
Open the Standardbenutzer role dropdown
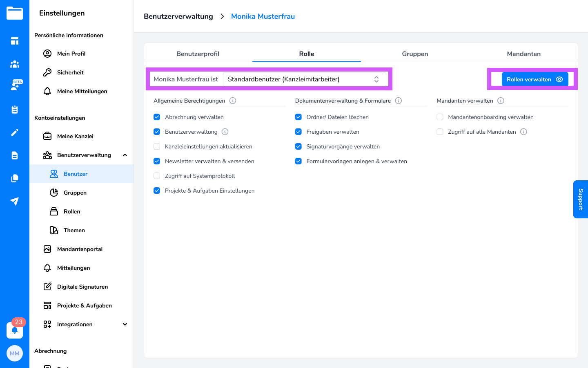tap(304, 79)
